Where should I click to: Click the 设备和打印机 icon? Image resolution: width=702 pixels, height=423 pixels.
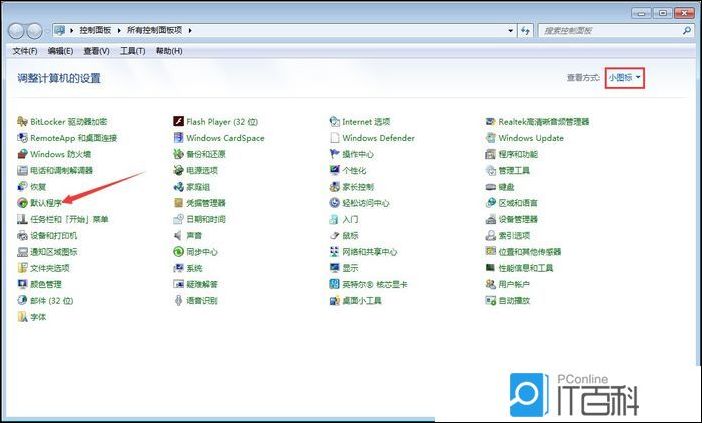pyautogui.click(x=22, y=235)
